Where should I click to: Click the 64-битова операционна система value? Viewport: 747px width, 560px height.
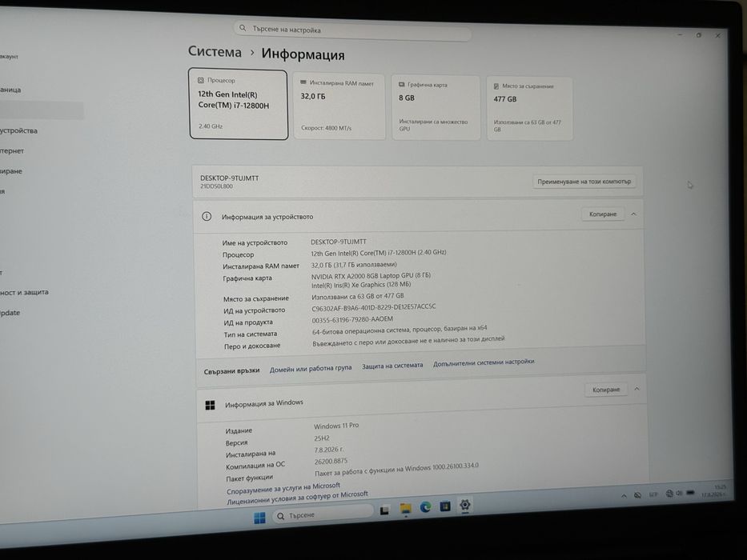click(x=400, y=330)
